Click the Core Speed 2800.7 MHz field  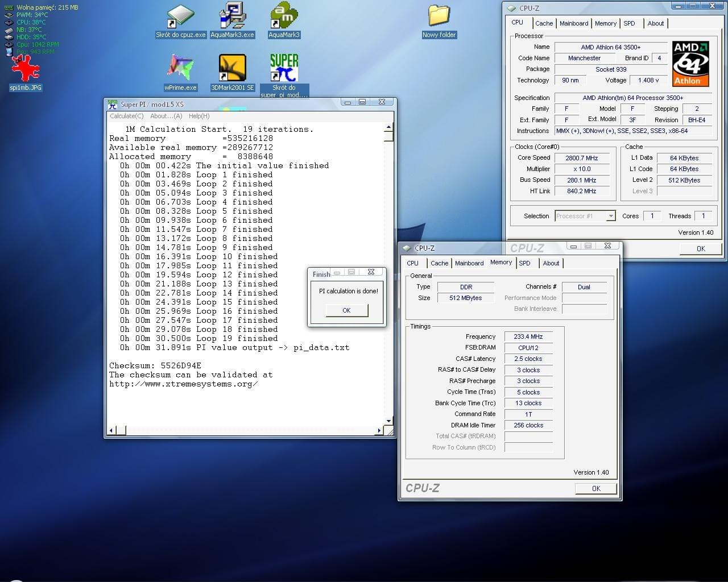(582, 158)
